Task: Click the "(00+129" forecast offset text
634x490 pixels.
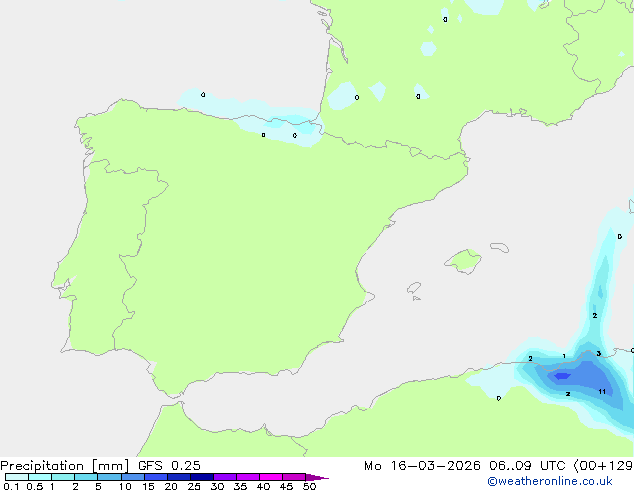Action: (603, 466)
